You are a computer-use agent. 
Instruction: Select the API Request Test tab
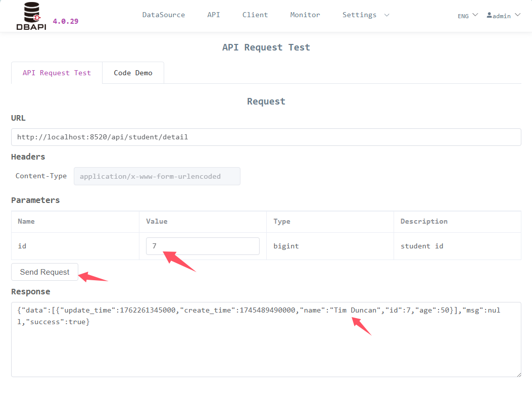(x=57, y=73)
